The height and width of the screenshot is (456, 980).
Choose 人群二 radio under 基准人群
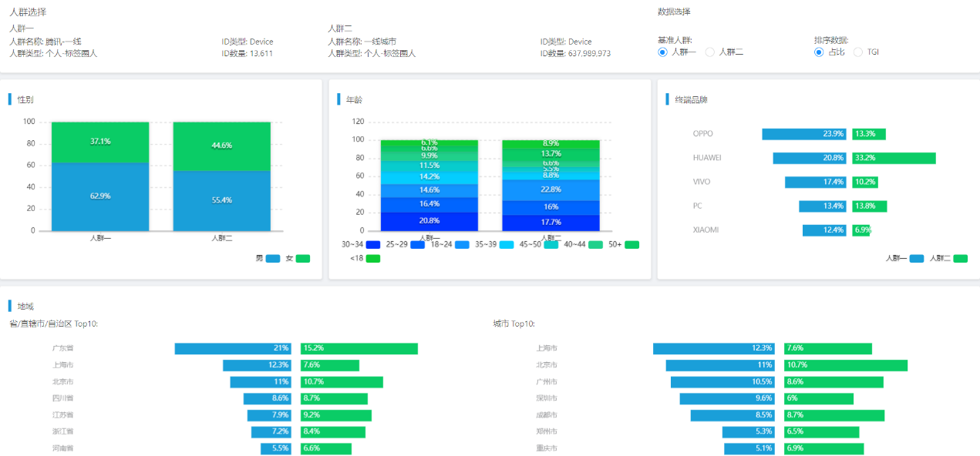(x=709, y=52)
